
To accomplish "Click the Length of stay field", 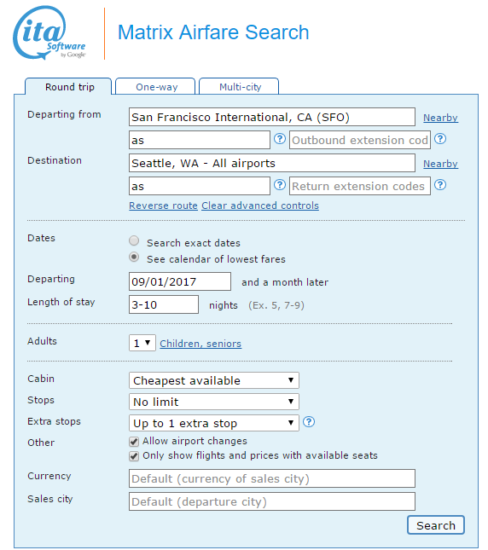I will tap(164, 304).
